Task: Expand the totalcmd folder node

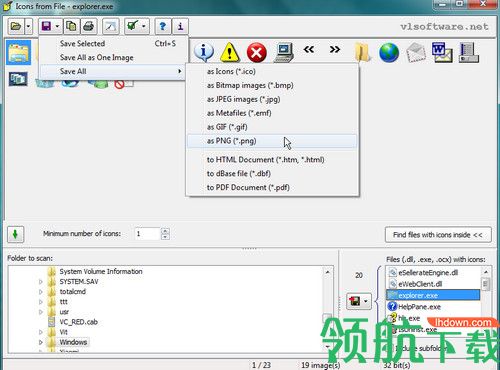Action: [41, 292]
